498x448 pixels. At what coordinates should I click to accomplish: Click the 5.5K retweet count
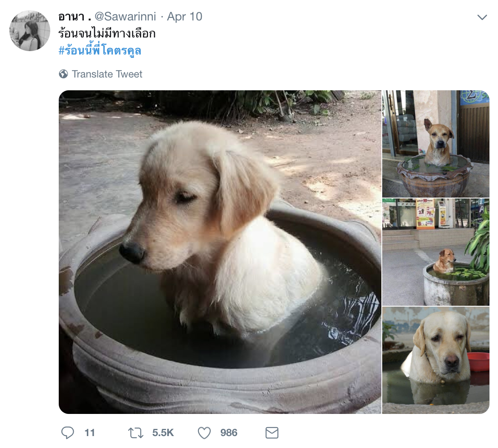click(x=163, y=433)
